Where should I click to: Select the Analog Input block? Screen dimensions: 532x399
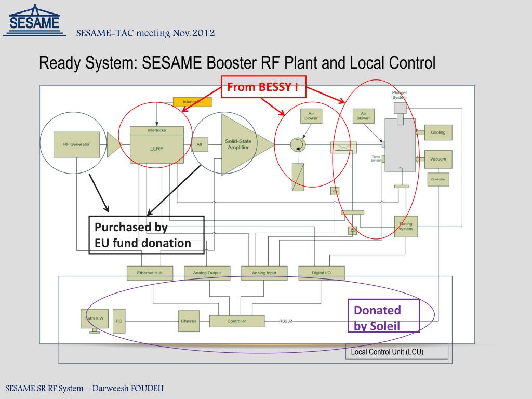[x=264, y=273]
